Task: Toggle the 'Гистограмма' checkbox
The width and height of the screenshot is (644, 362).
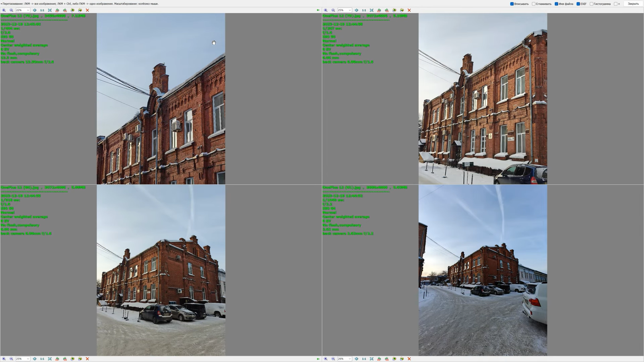Action: [592, 4]
